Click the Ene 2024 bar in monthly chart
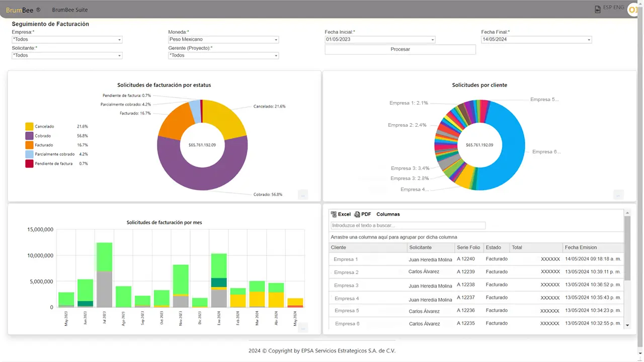 [x=219, y=281]
